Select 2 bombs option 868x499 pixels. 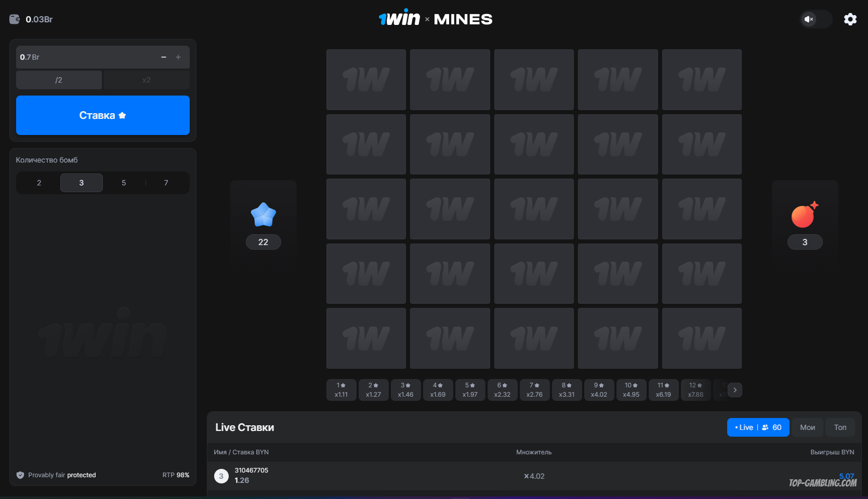[x=39, y=183]
